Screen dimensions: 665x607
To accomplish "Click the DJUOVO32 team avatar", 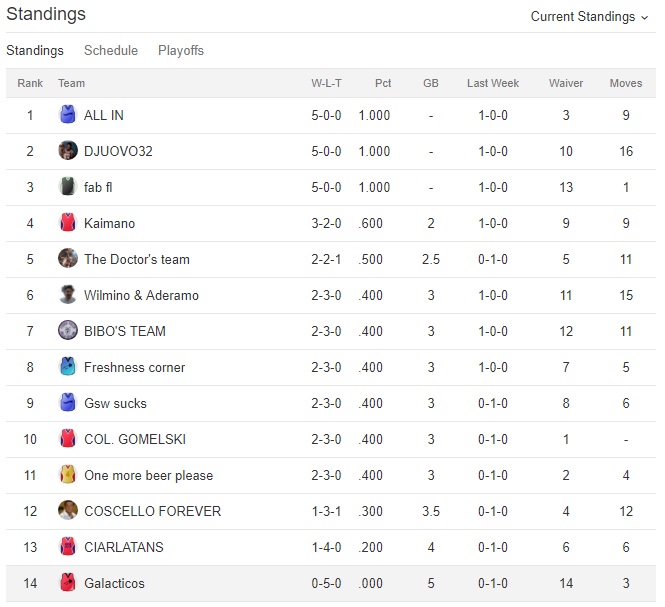I will click(x=68, y=151).
